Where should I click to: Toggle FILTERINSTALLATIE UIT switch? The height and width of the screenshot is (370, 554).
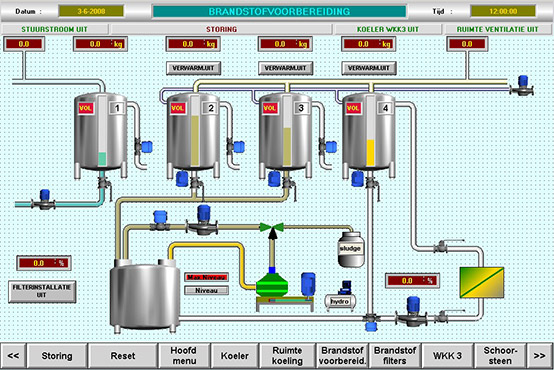point(42,292)
